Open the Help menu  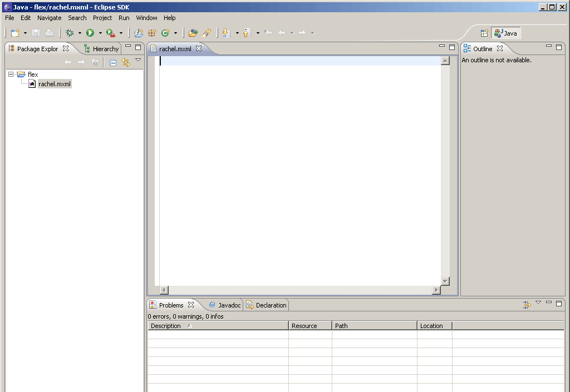[169, 18]
